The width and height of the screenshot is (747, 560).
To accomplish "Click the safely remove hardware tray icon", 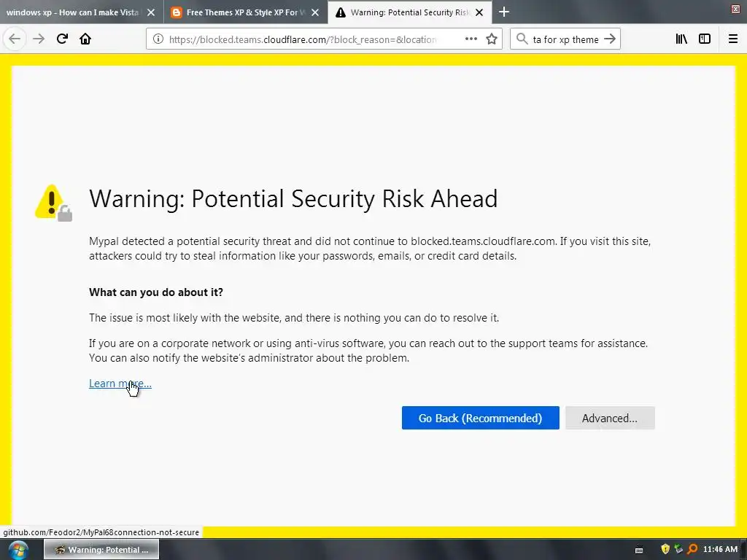I will [x=679, y=549].
